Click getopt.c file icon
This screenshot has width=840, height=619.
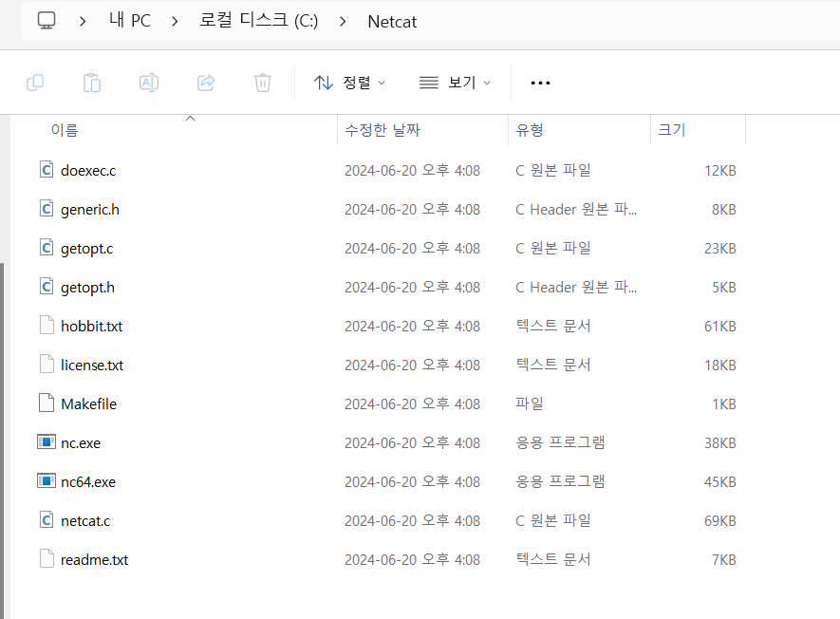(47, 248)
